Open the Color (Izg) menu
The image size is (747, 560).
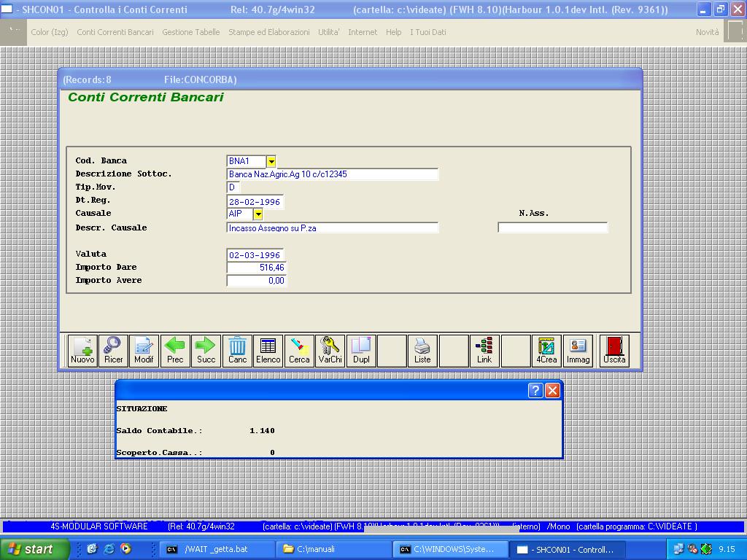click(50, 32)
